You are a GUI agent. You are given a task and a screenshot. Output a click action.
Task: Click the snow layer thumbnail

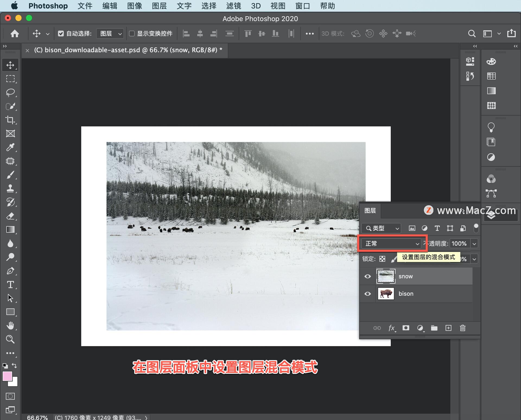coord(386,276)
